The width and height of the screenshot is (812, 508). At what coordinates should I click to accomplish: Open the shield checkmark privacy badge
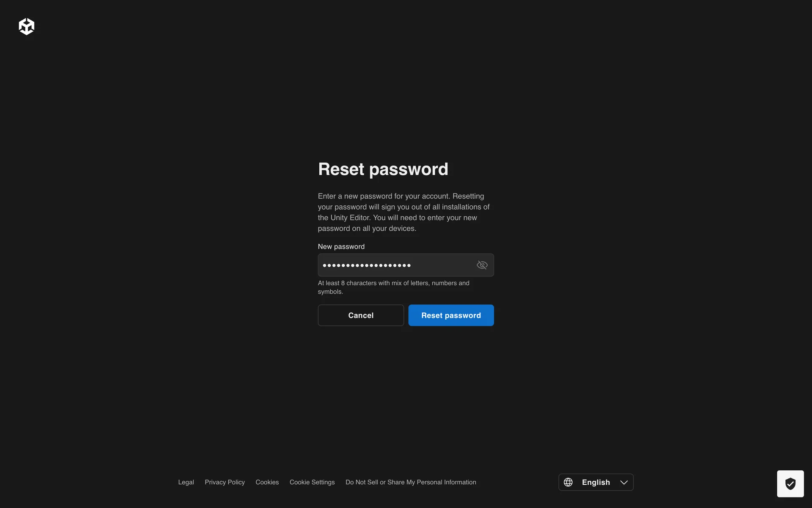[790, 483]
